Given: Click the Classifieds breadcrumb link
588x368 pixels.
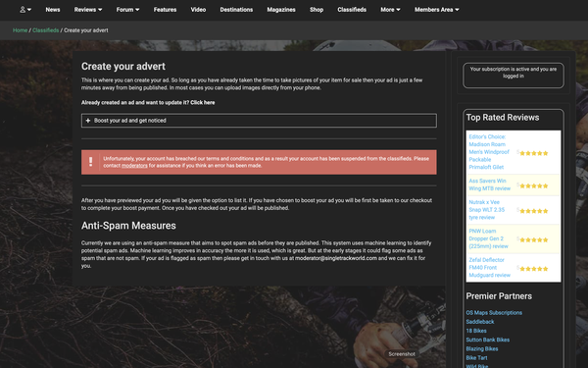Looking at the screenshot, I should click(46, 30).
